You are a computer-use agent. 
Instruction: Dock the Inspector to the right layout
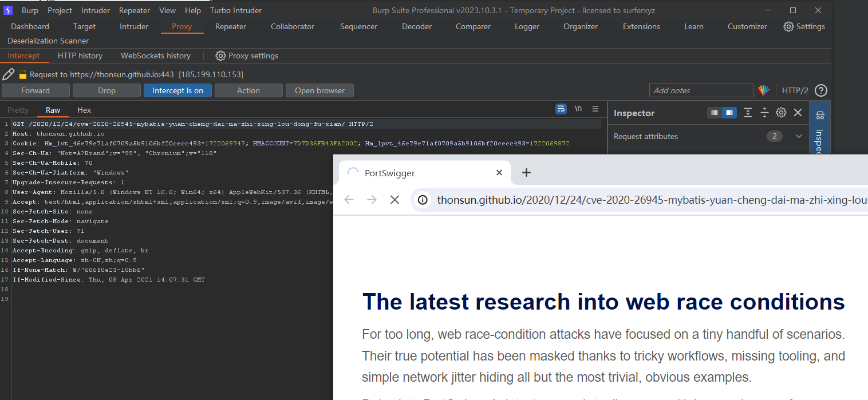[729, 113]
